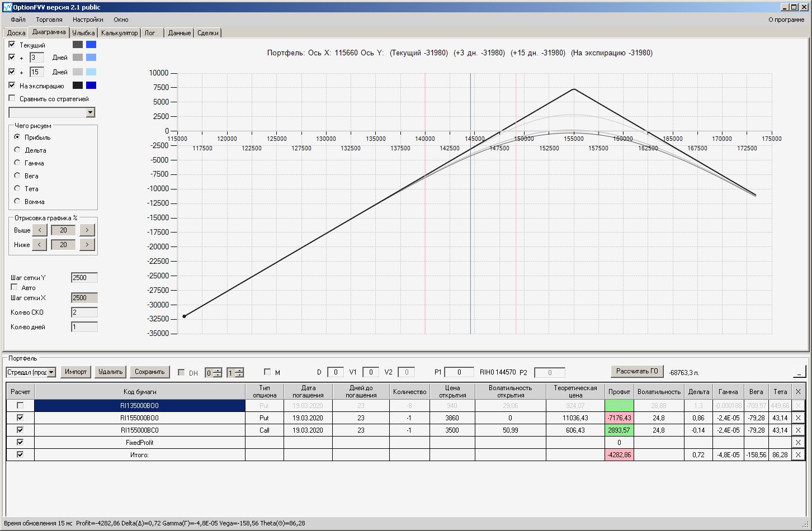
Task: Open the Окно menu
Action: coord(121,20)
